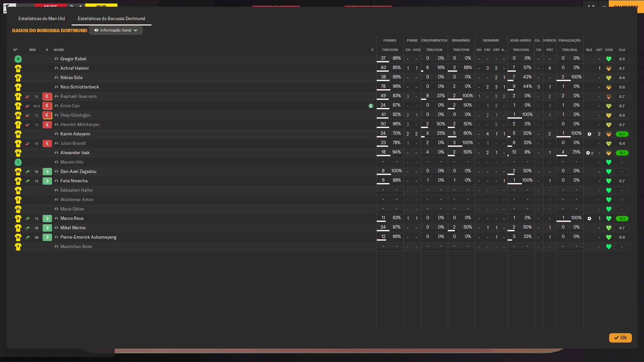Confirm with the Ok button
This screenshot has width=644, height=362.
620,338
